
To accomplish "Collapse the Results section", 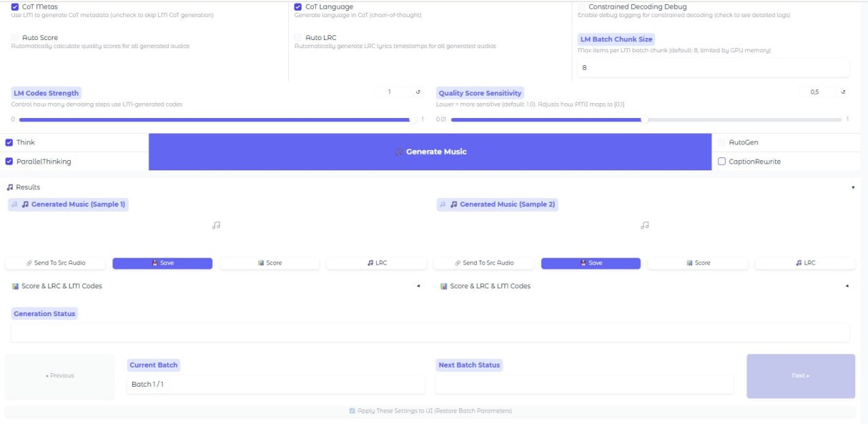I will click(x=853, y=187).
